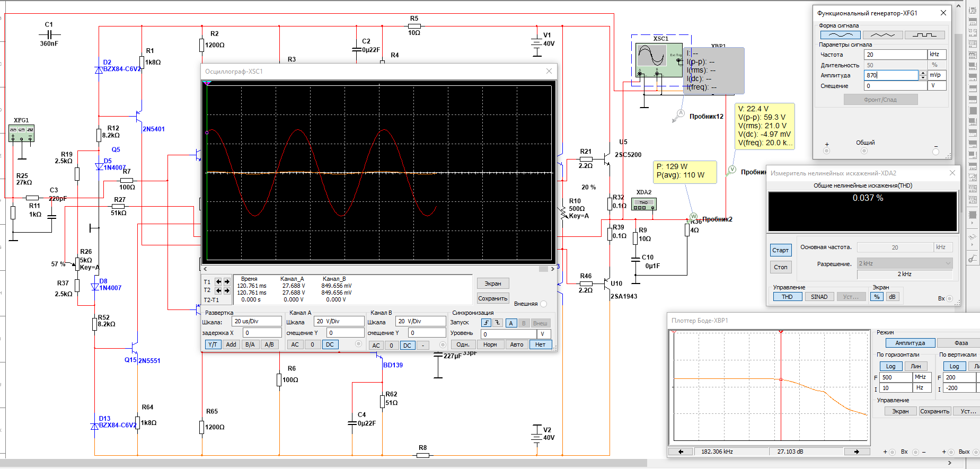Open Разрешение 2 kHz dropdown

coord(905,263)
